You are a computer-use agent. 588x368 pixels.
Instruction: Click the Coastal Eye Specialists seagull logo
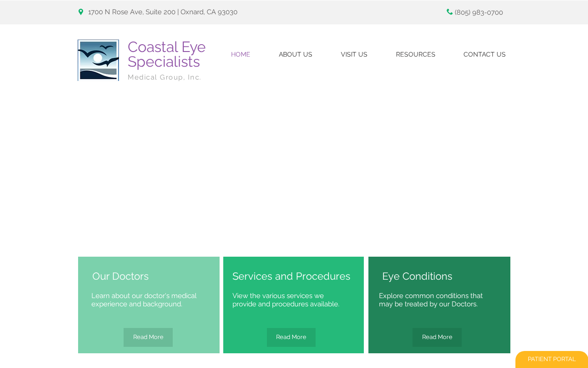click(x=98, y=60)
